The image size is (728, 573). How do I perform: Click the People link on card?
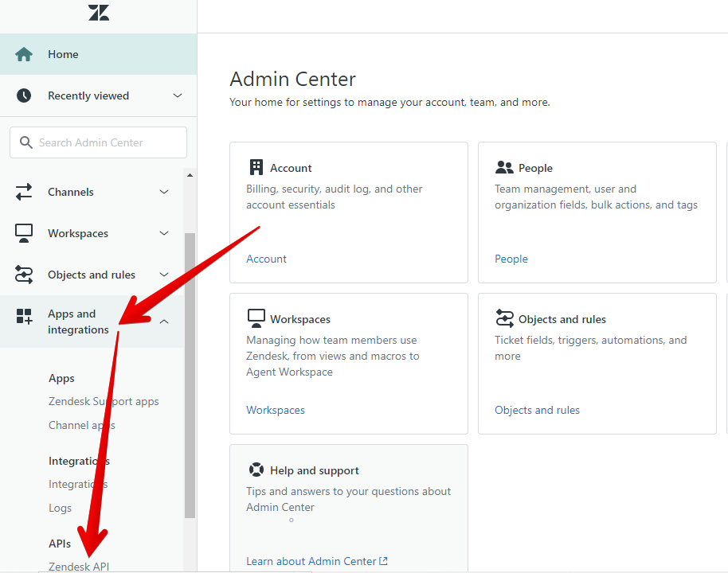coord(511,259)
